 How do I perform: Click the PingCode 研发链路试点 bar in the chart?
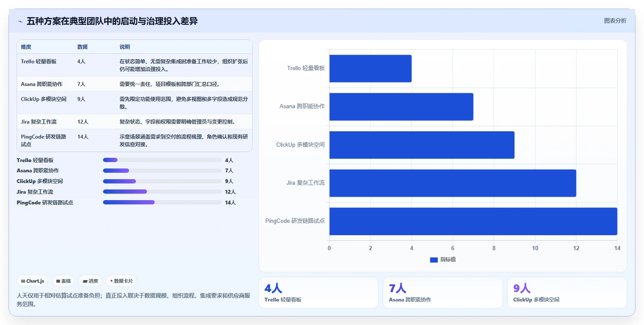[x=473, y=221]
